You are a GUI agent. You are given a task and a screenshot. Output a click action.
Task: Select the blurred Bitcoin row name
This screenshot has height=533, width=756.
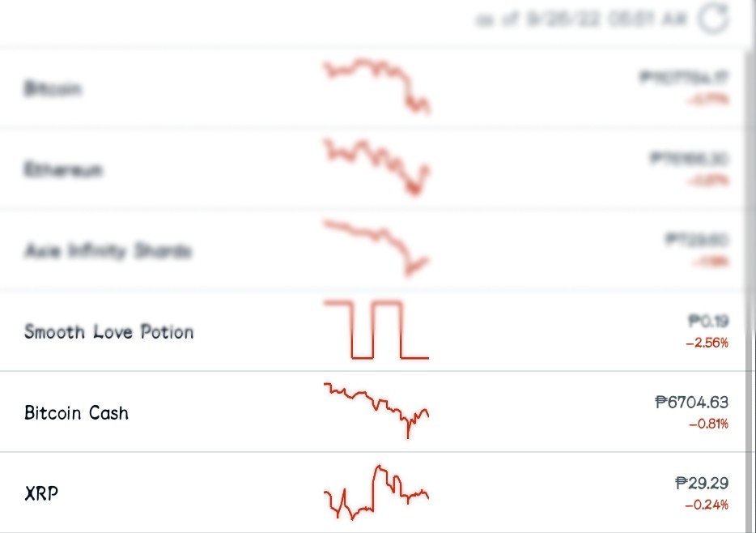[53, 88]
